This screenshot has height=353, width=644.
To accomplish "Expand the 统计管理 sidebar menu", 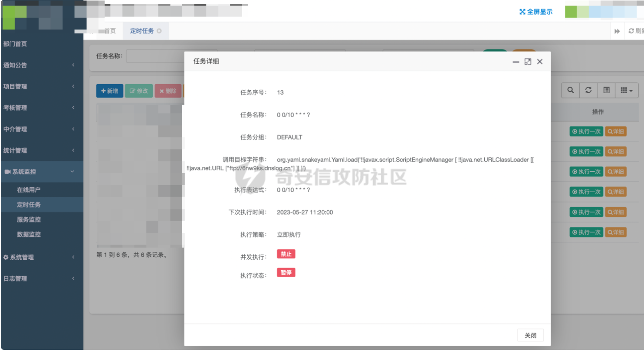I will coord(42,150).
